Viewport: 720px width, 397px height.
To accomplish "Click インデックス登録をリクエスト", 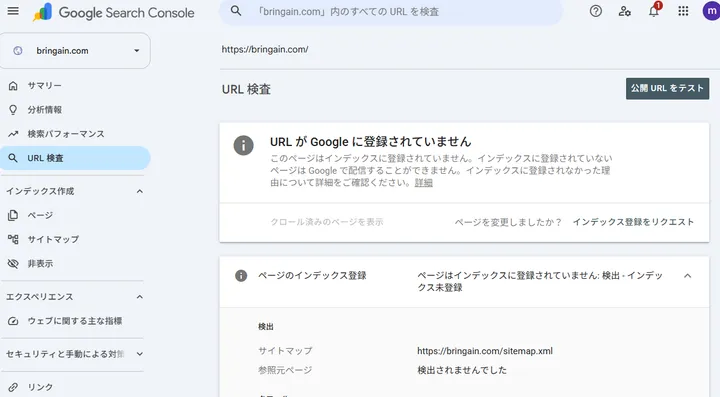I will pyautogui.click(x=633, y=222).
